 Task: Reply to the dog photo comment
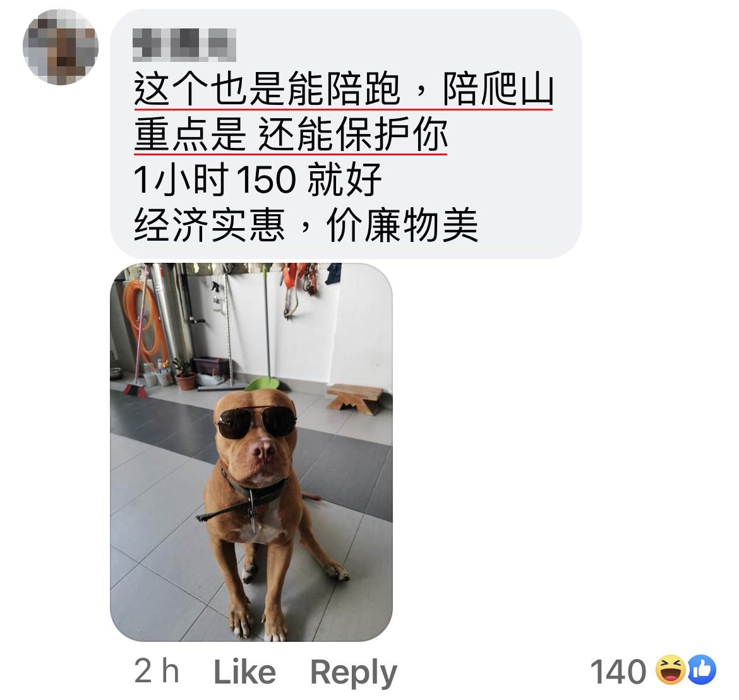click(354, 672)
